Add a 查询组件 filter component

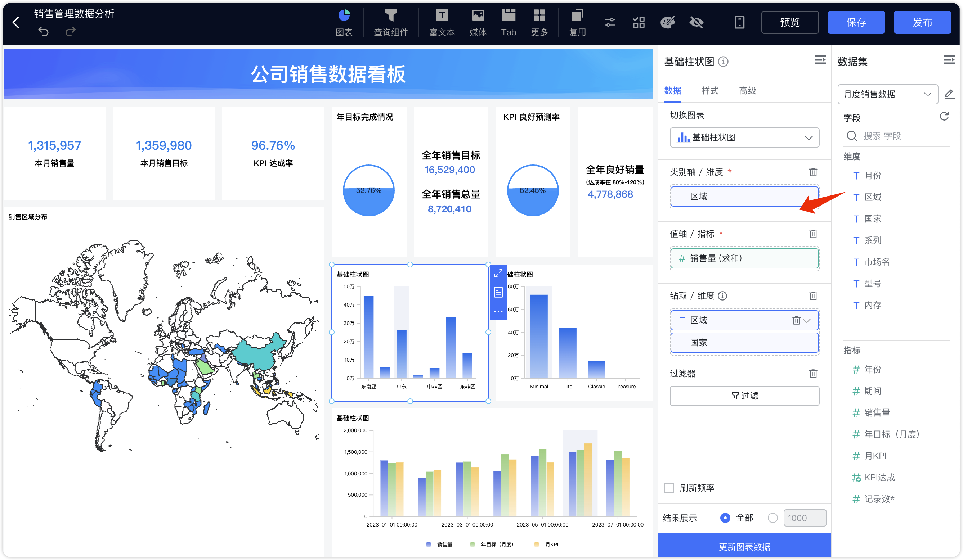tap(390, 22)
